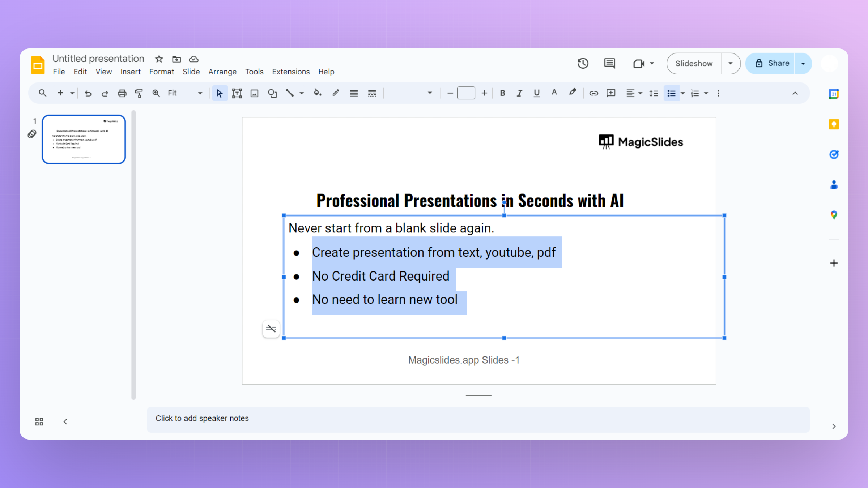868x488 pixels.
Task: Open the Insert menu
Action: (x=130, y=72)
